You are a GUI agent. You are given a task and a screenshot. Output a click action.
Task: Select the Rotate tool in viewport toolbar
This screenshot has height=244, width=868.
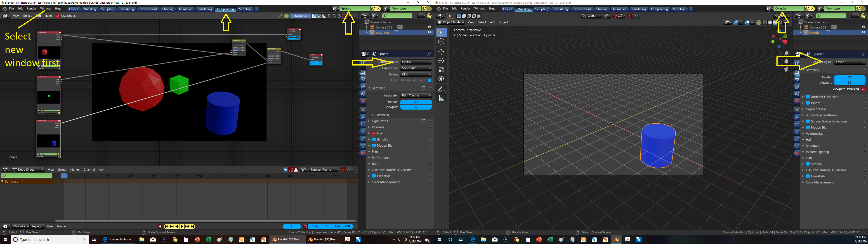(441, 61)
